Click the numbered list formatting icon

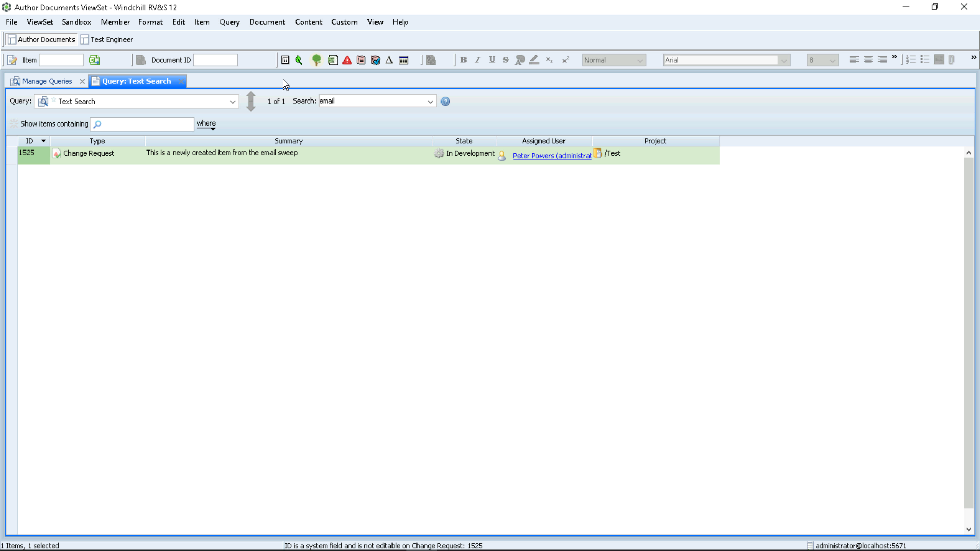coord(911,60)
